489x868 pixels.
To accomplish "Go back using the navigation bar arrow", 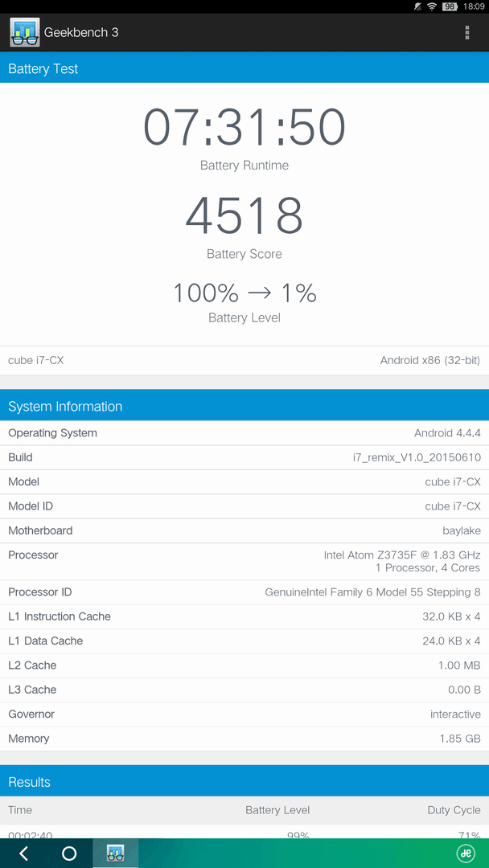I will [23, 853].
